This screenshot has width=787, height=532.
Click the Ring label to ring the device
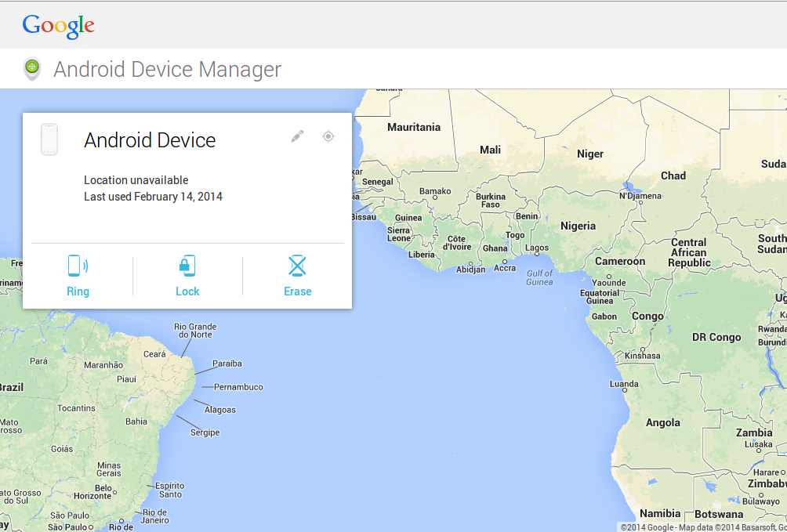78,291
